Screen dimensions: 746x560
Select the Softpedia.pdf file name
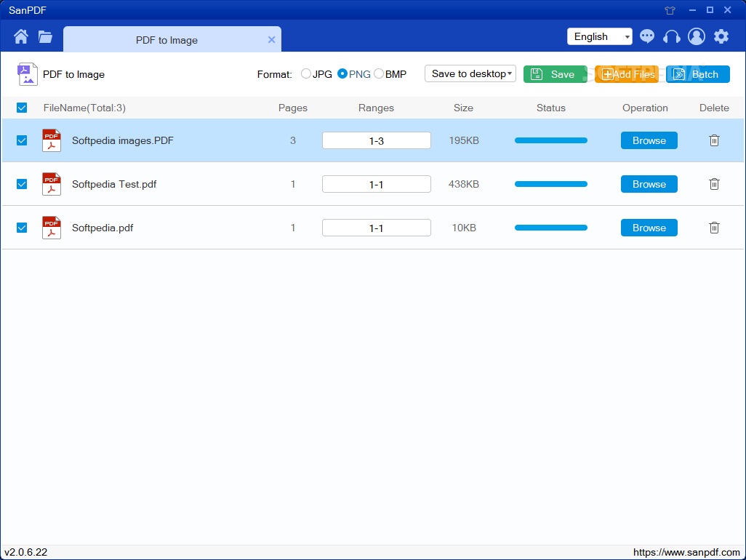pyautogui.click(x=103, y=228)
